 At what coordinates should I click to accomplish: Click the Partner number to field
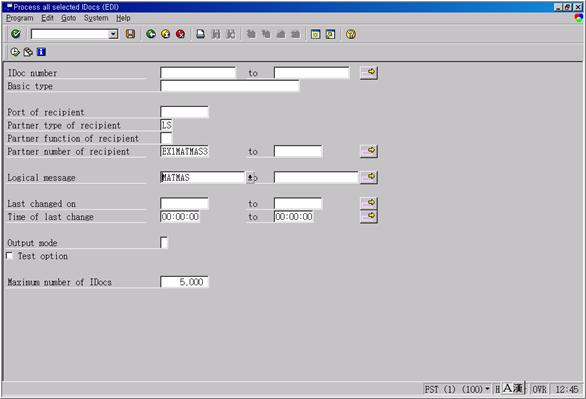tap(298, 151)
